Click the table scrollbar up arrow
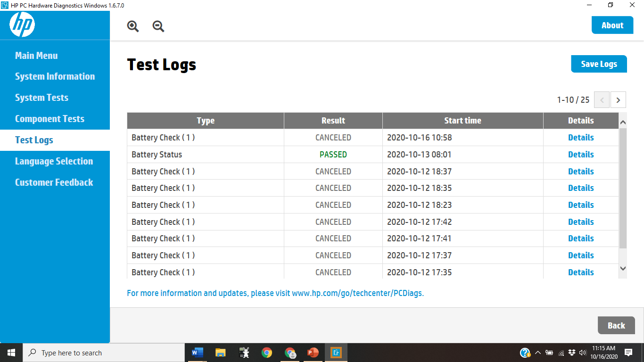The height and width of the screenshot is (362, 644). pos(623,122)
